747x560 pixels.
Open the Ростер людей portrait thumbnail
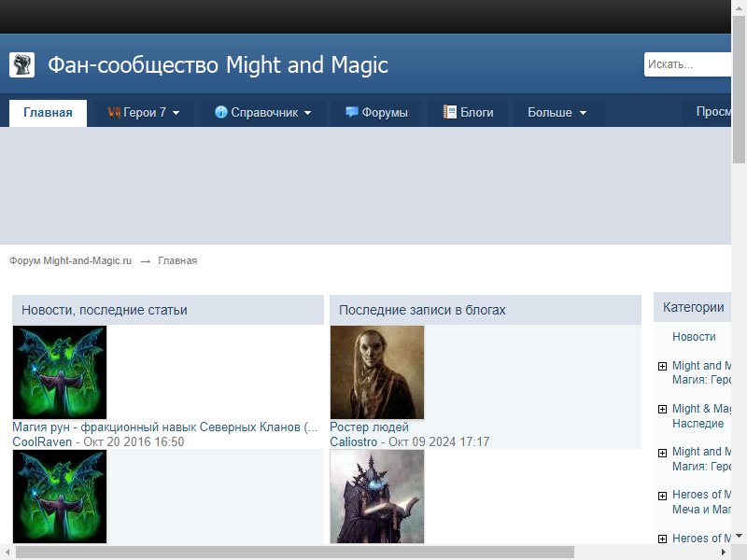tap(377, 372)
